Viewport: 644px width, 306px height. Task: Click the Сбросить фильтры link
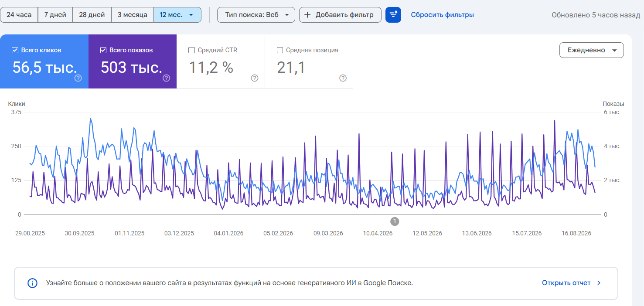click(x=443, y=15)
